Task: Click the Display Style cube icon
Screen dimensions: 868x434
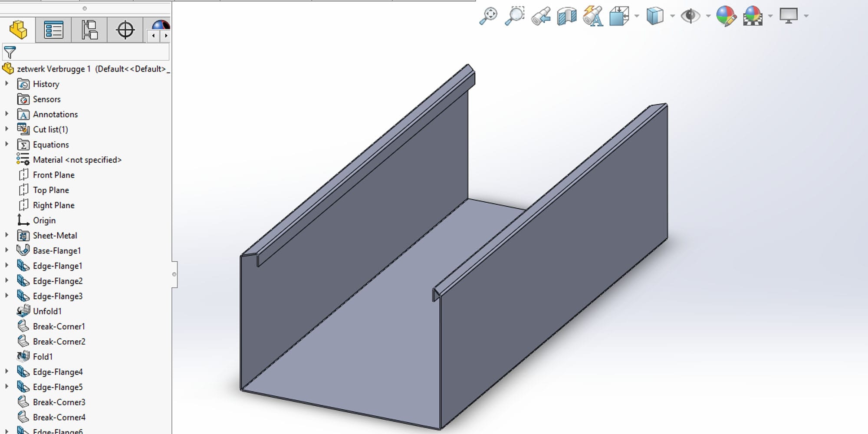Action: (654, 16)
